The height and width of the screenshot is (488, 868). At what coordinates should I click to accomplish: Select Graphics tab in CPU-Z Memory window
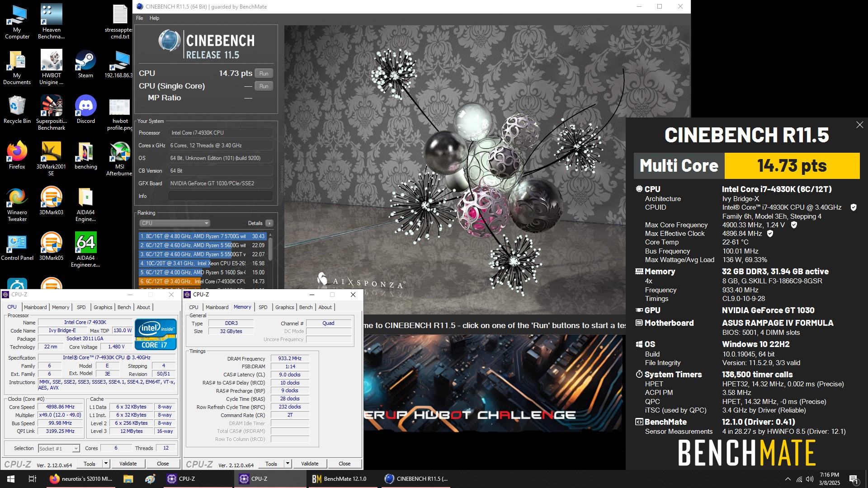285,307
